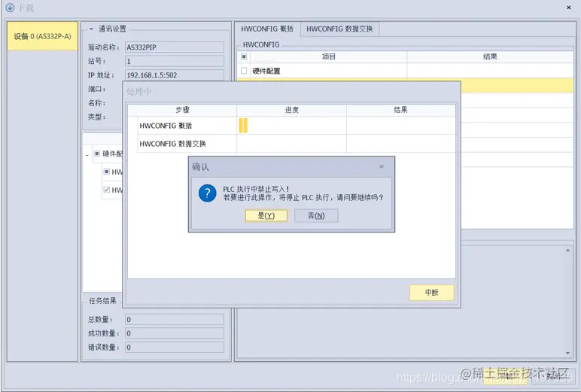Click the 中断 button
This screenshot has height=392, width=581.
click(432, 293)
